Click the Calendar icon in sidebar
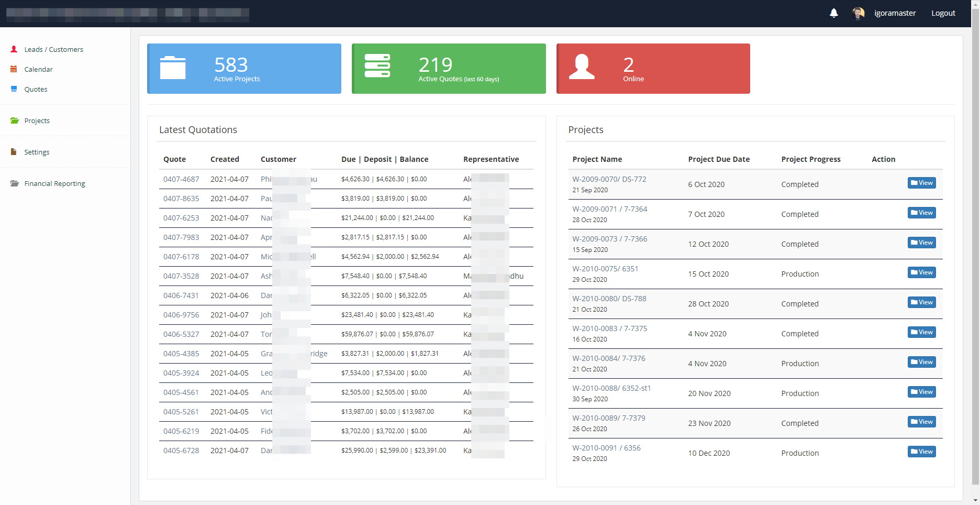Image resolution: width=980 pixels, height=505 pixels. (x=14, y=69)
